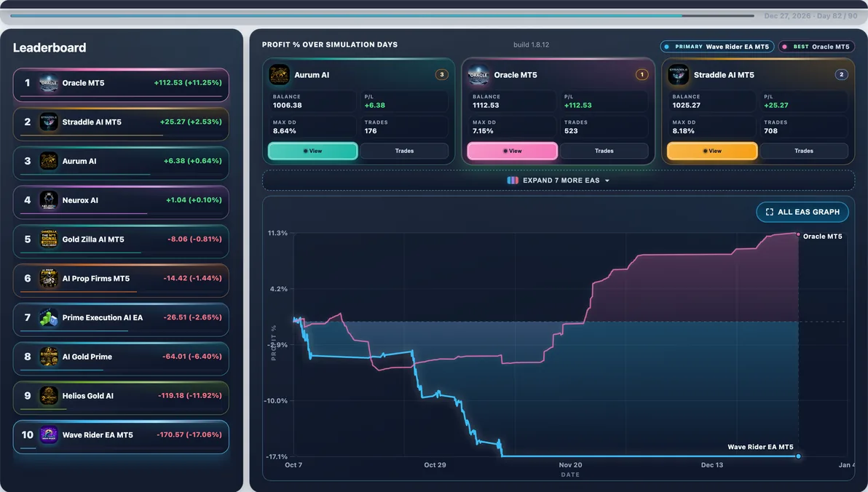Screen dimensions: 868x492
Task: Open Trades for Straddle AI MT5
Action: [804, 151]
